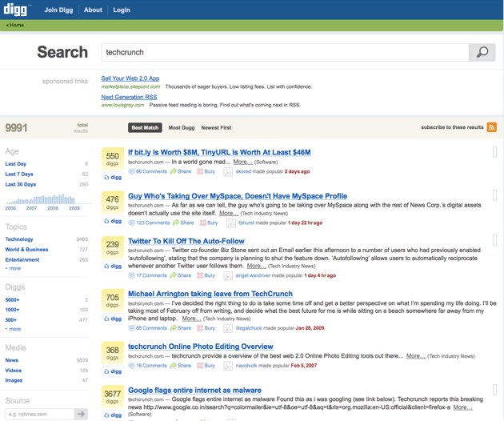Bury the Twitter Auto-Follow story
The width and height of the screenshot is (504, 421).
point(206,275)
